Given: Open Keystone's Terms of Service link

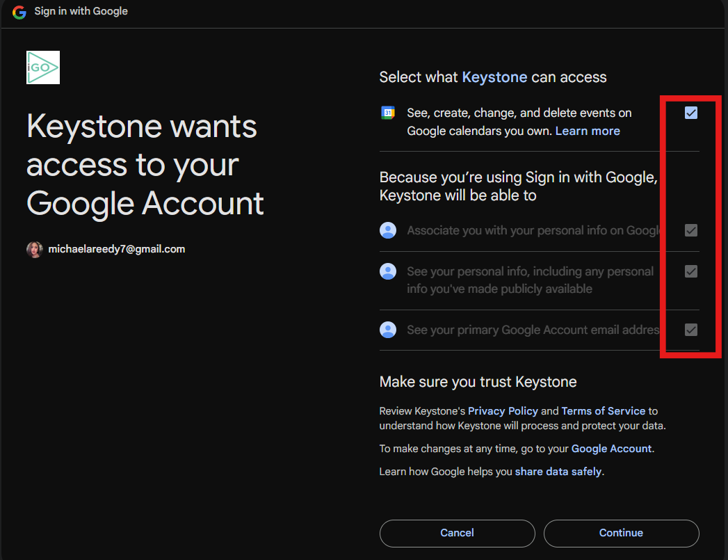Looking at the screenshot, I should (x=603, y=411).
